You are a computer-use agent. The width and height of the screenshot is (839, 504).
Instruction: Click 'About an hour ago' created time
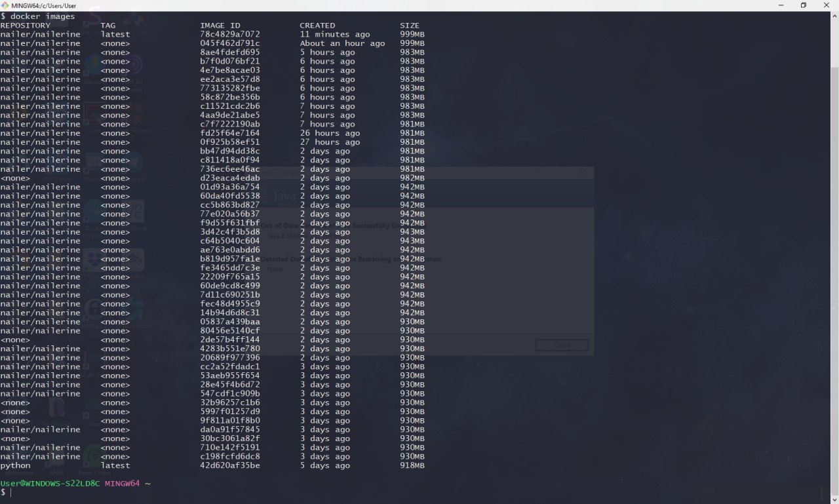pyautogui.click(x=342, y=43)
